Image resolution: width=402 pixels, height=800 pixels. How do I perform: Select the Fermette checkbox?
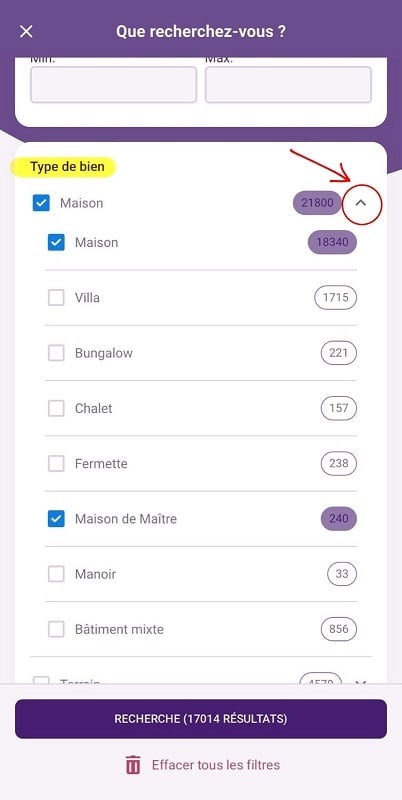click(x=56, y=464)
